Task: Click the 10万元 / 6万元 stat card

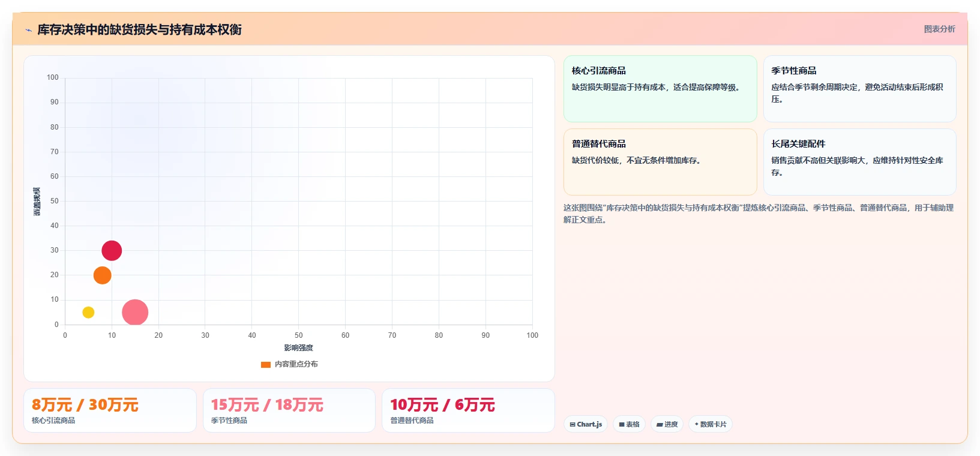Action: pyautogui.click(x=468, y=410)
